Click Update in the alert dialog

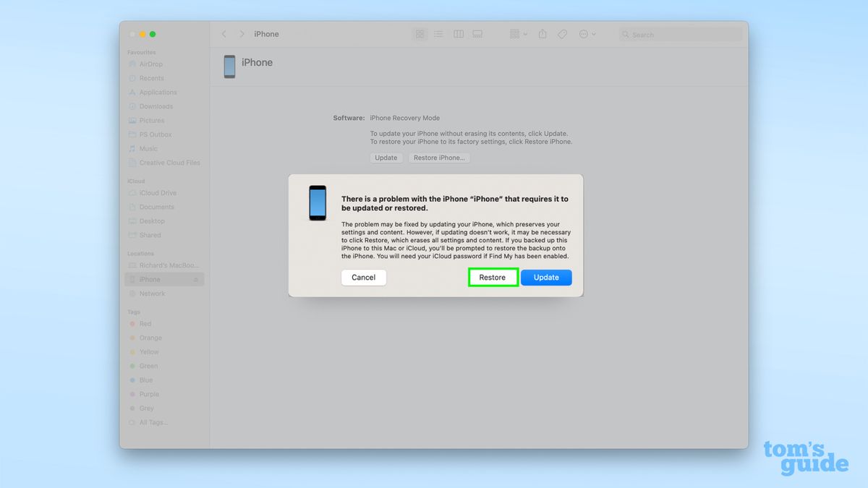coord(546,277)
